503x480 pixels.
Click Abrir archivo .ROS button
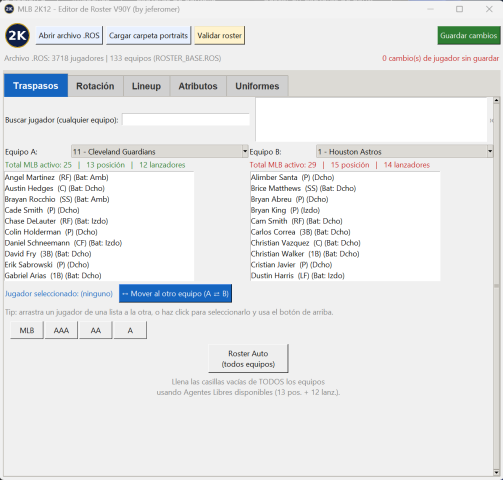coord(69,35)
